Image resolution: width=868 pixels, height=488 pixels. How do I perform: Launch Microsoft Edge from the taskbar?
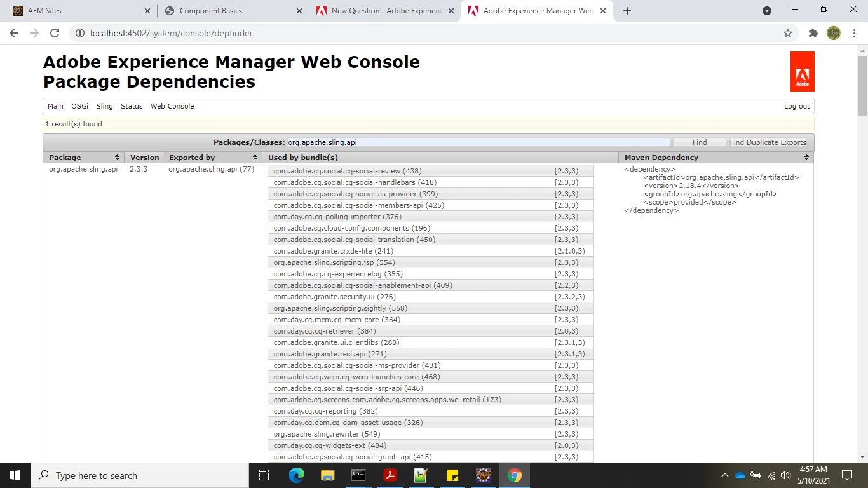point(297,475)
